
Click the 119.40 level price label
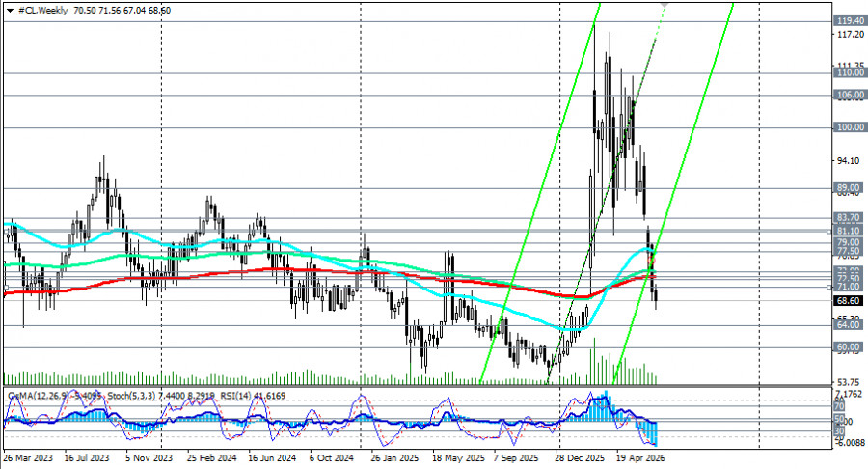[850, 21]
